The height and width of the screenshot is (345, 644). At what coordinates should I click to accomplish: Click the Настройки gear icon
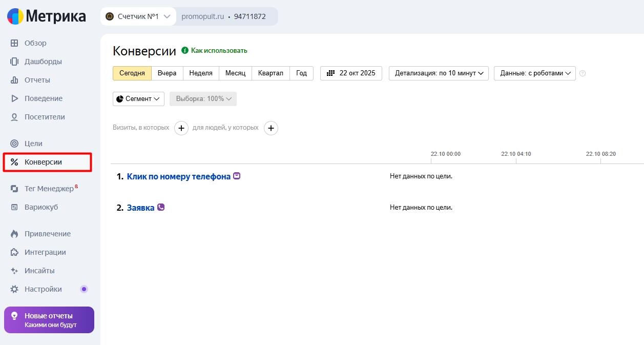(14, 289)
